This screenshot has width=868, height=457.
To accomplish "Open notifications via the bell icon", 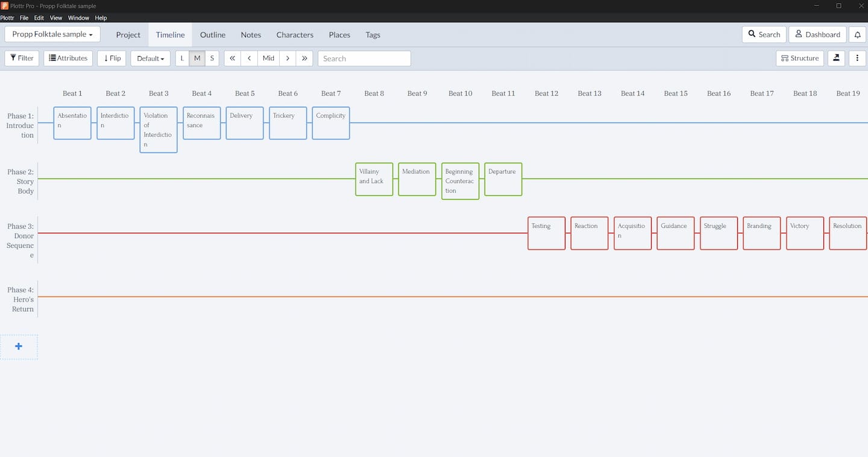I will click(857, 34).
